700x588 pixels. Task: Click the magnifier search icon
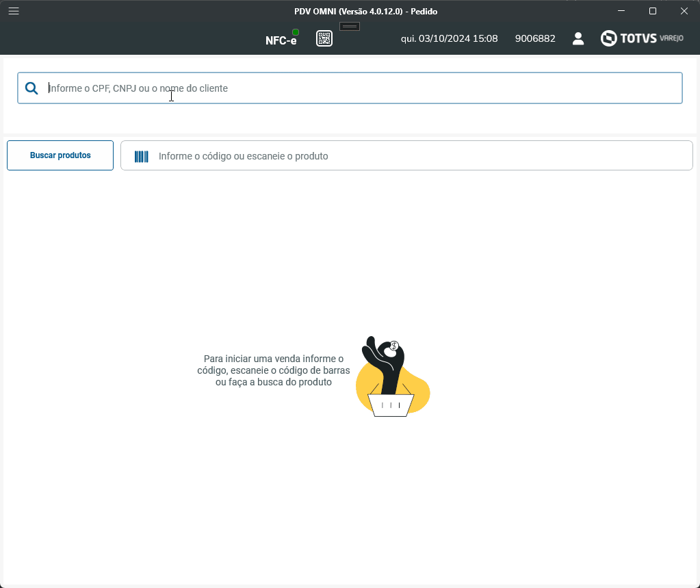[x=31, y=88]
